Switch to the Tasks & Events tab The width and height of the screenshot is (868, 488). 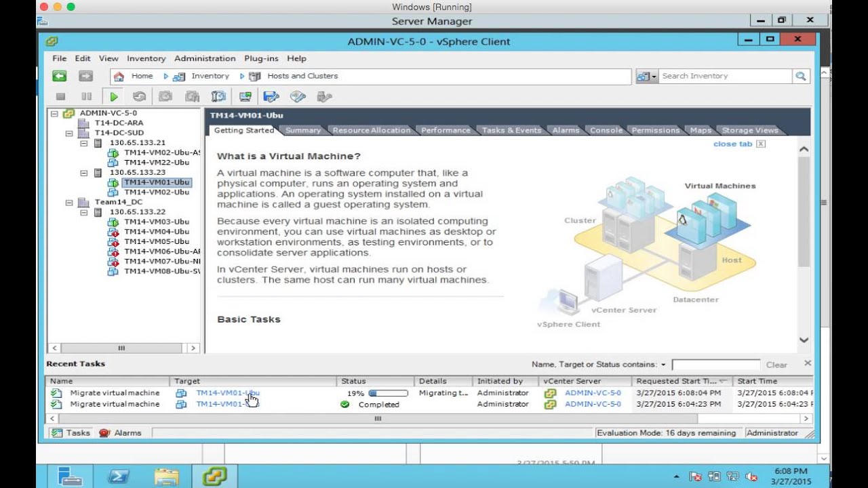click(x=511, y=130)
